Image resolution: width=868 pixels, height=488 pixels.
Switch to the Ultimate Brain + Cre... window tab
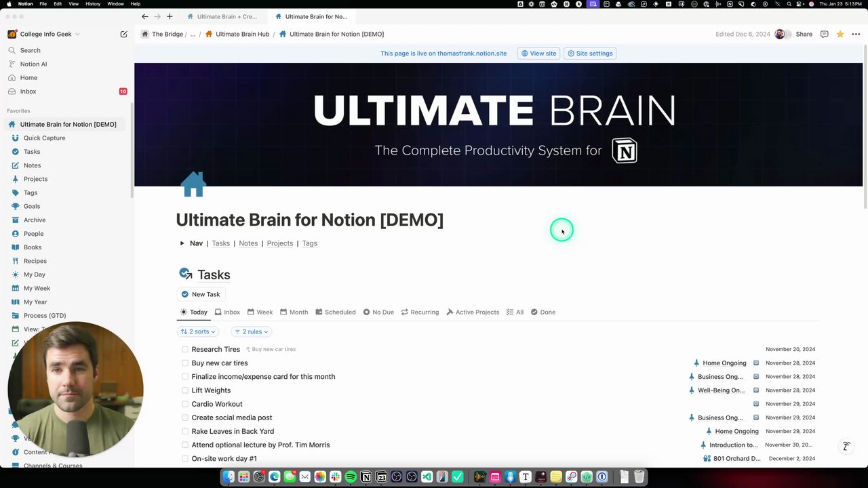pos(223,16)
